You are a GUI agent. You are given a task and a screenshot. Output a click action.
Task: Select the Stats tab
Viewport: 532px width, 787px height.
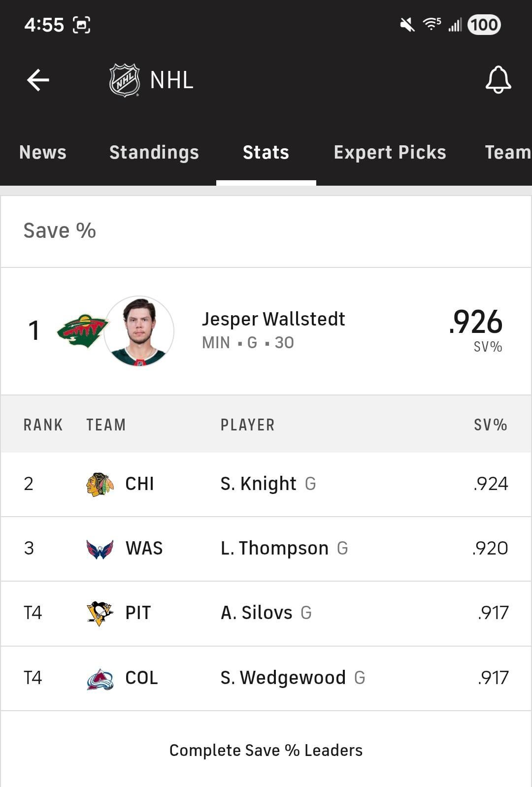click(x=266, y=152)
